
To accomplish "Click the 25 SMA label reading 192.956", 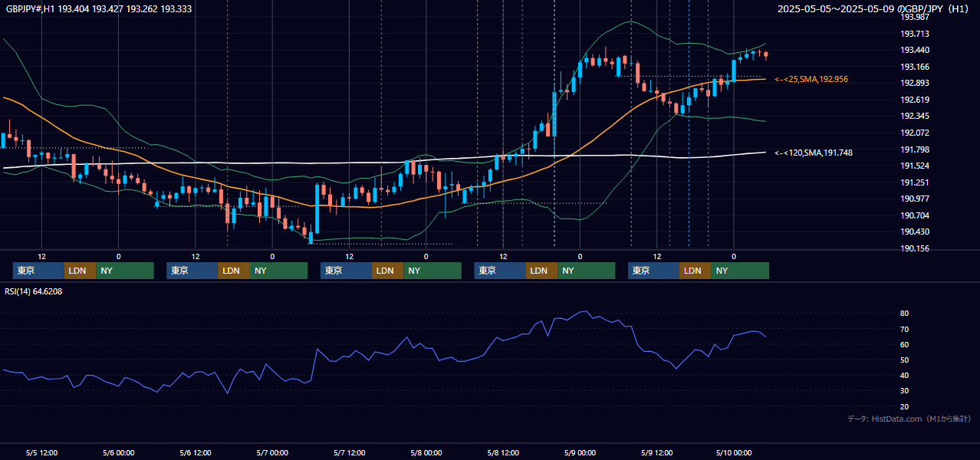I will click(x=811, y=80).
